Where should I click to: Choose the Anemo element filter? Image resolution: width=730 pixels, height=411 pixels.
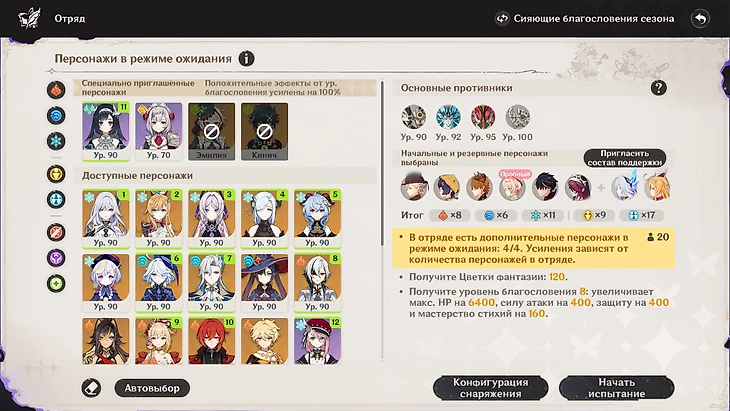(56, 200)
